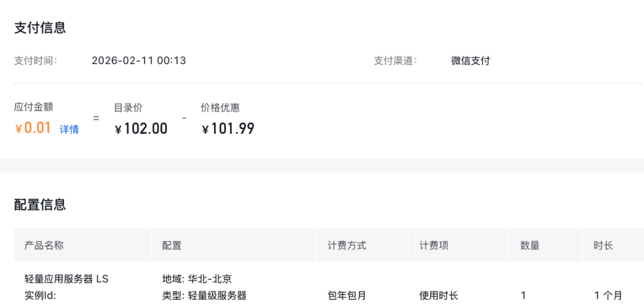The height and width of the screenshot is (305, 644).
Task: Click the 地域: 华北-北京 configuration line
Action: point(197,279)
